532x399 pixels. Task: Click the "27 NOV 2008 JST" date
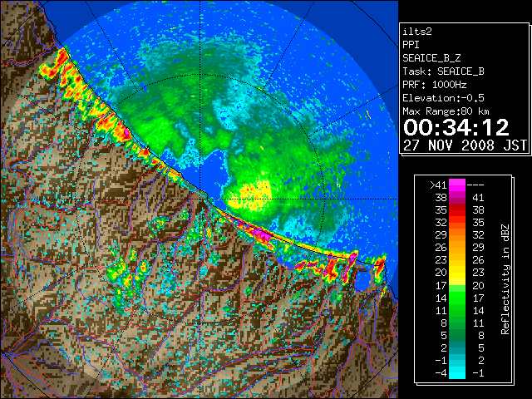click(x=465, y=145)
